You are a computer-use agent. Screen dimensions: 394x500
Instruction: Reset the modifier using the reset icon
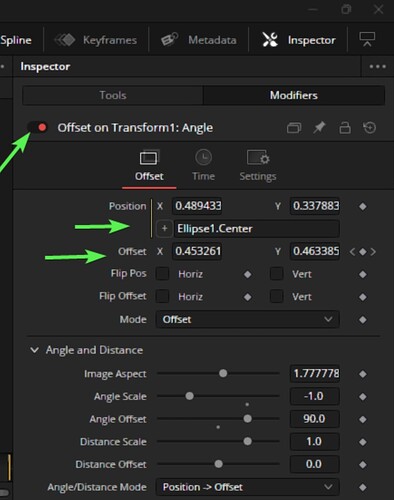tap(369, 127)
